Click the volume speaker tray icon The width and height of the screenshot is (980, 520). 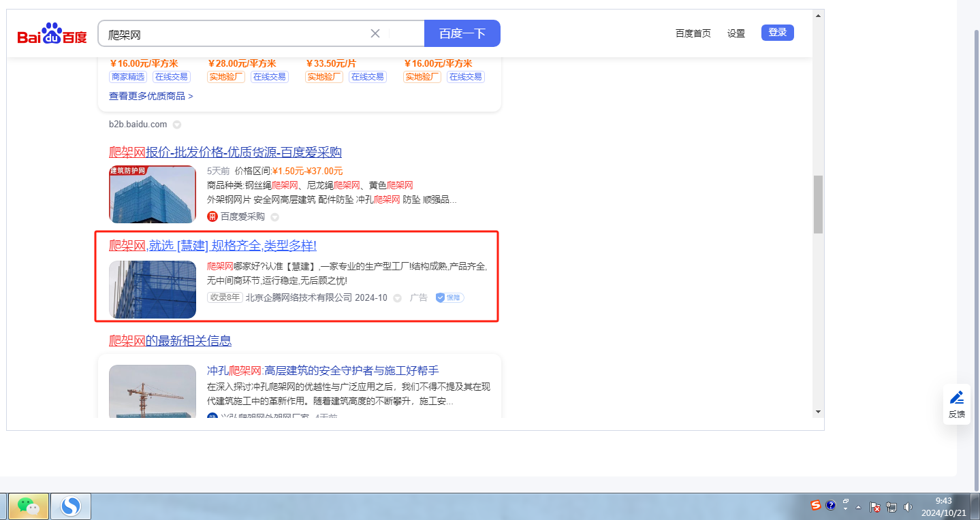coord(908,506)
